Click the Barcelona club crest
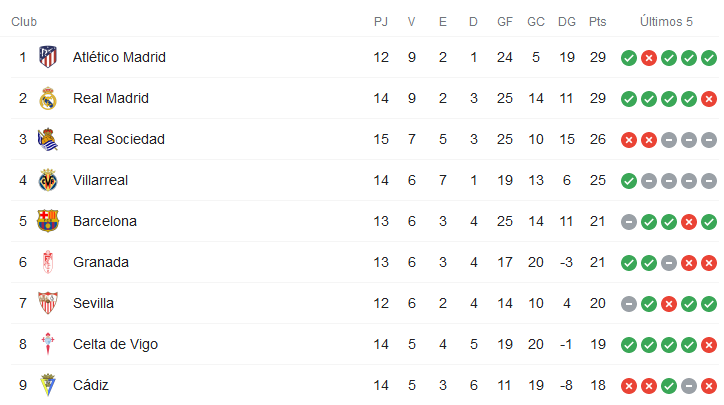 47,221
